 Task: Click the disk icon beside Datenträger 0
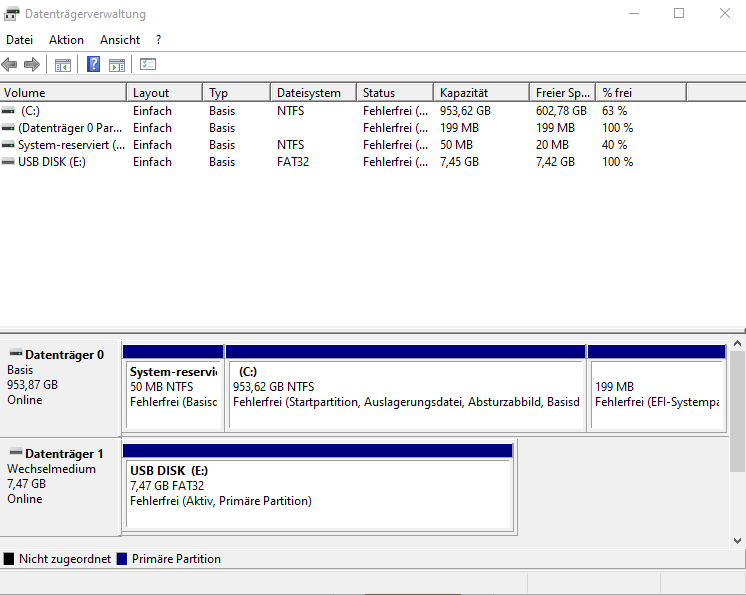pyautogui.click(x=16, y=353)
